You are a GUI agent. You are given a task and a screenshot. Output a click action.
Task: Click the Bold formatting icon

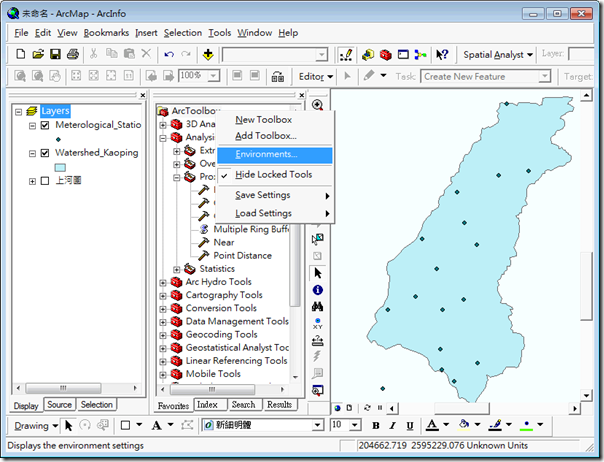coord(376,425)
